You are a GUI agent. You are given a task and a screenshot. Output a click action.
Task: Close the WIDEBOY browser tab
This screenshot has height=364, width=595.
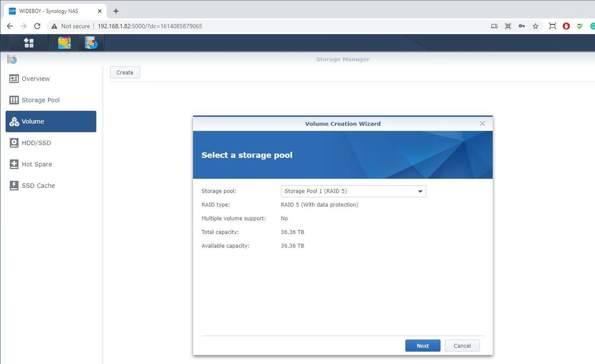(99, 11)
